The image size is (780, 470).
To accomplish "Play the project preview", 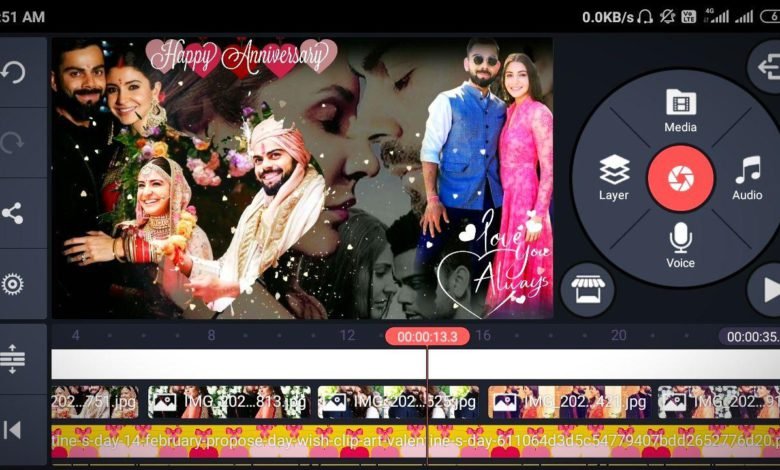I will point(766,290).
